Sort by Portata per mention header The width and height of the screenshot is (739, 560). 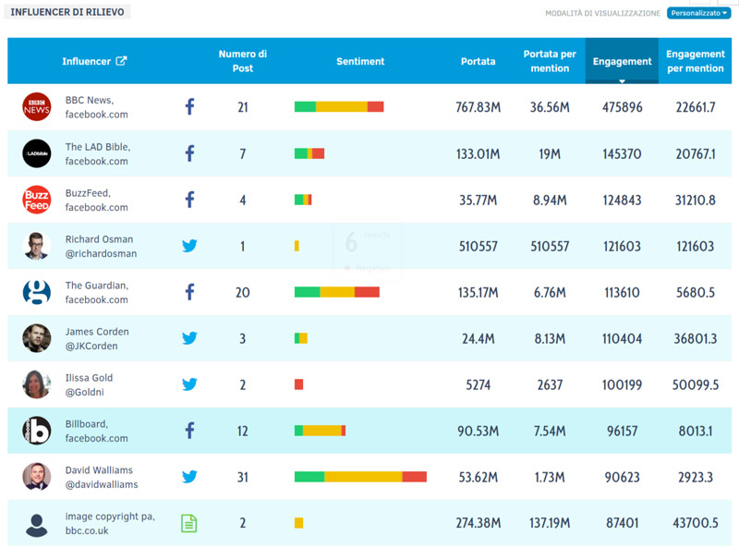tap(550, 61)
